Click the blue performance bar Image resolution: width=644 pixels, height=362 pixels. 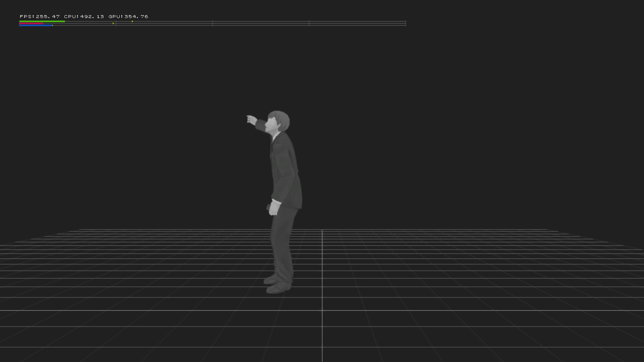[36, 25]
